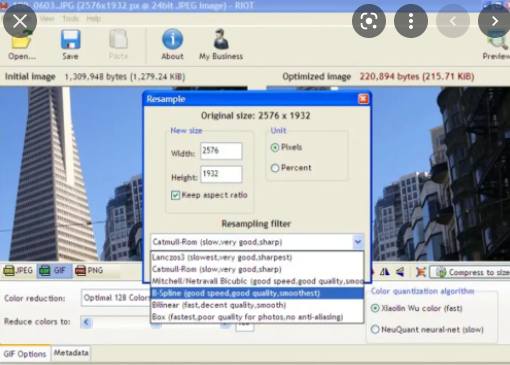This screenshot has width=510, height=365.
Task: Choose B-Spline filter from the list
Action: (x=257, y=293)
